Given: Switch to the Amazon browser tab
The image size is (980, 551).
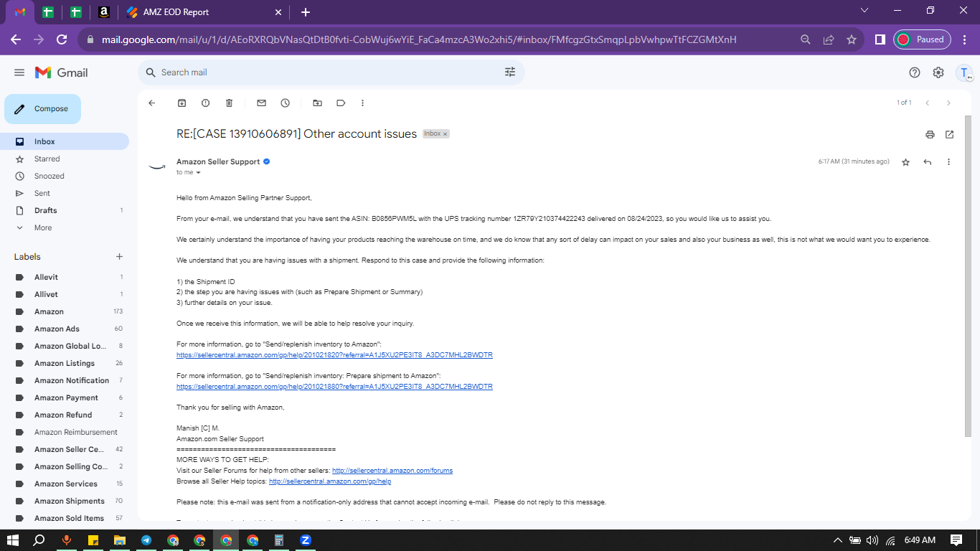Looking at the screenshot, I should pos(104,12).
